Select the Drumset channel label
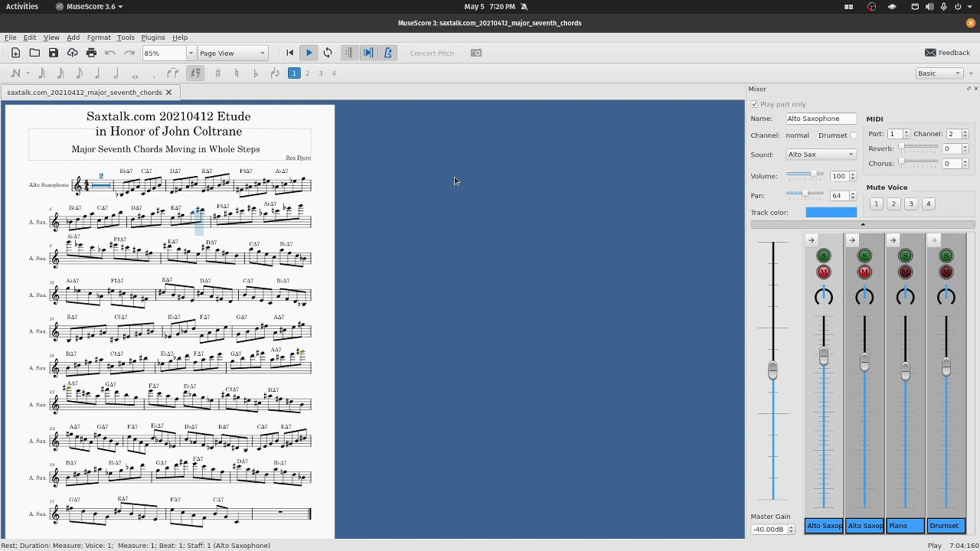980x551 pixels. [x=946, y=526]
